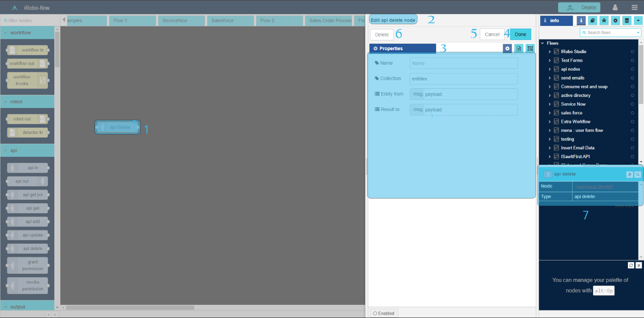Screen dimensions: 644x318
Task: Click the Collection input field
Action: tap(463, 79)
